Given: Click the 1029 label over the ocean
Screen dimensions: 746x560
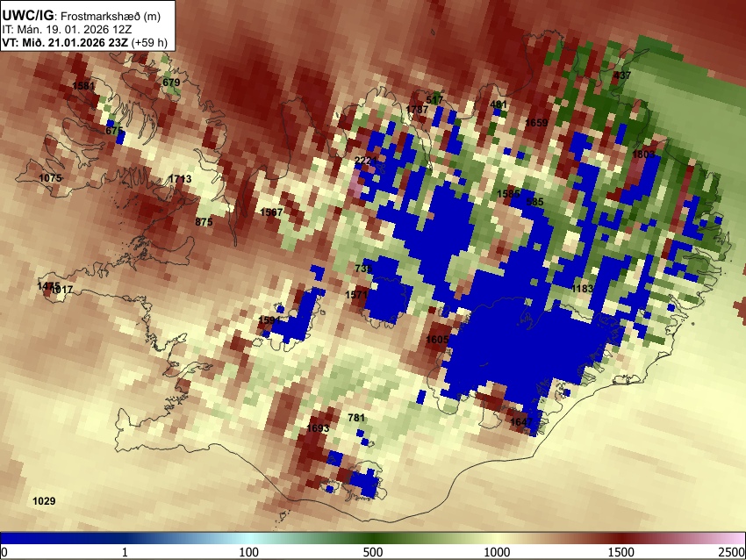Looking at the screenshot, I should (44, 501).
